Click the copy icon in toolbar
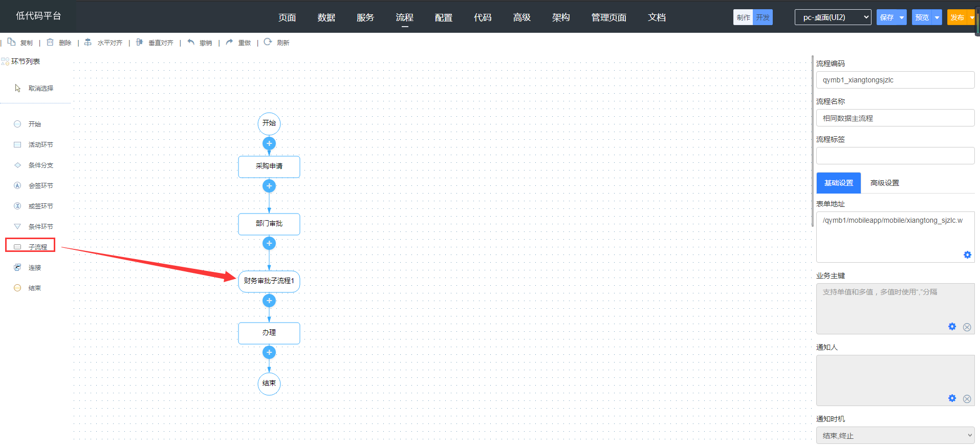 11,42
